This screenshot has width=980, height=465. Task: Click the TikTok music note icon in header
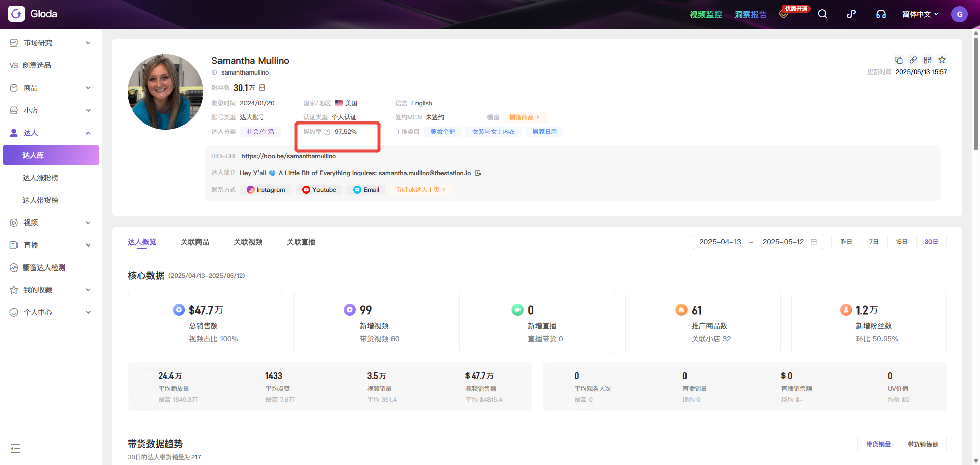[x=851, y=14]
